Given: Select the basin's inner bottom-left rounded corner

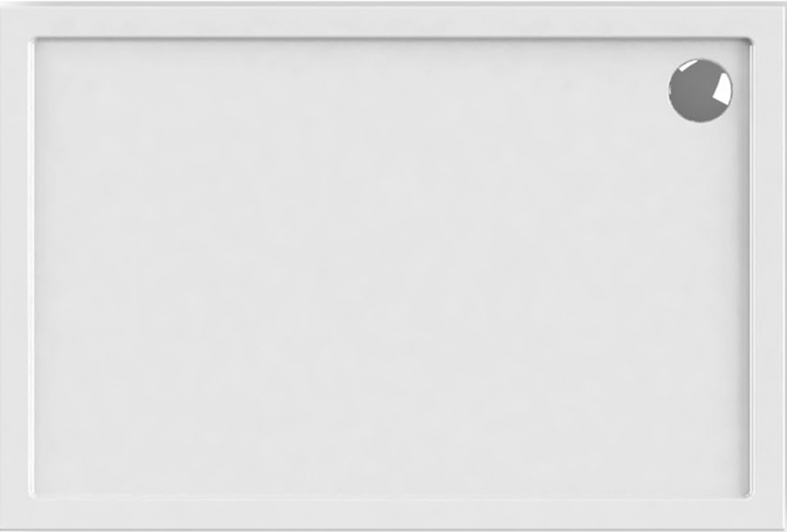Looking at the screenshot, I should (x=34, y=493).
